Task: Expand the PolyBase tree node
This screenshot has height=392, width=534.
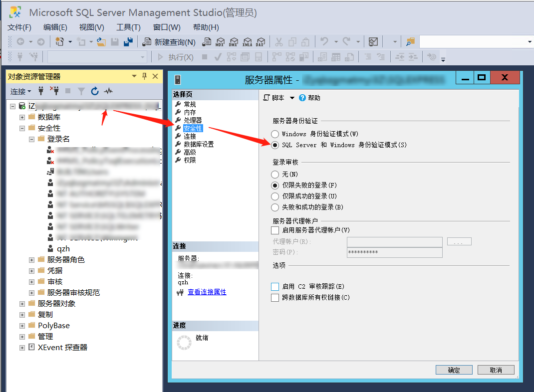Action: click(x=22, y=326)
